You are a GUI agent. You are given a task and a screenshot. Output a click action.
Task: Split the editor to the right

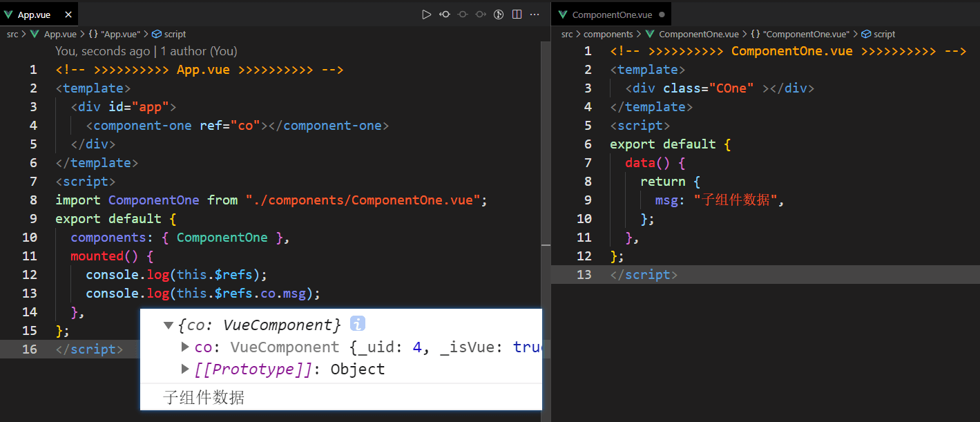pos(517,14)
